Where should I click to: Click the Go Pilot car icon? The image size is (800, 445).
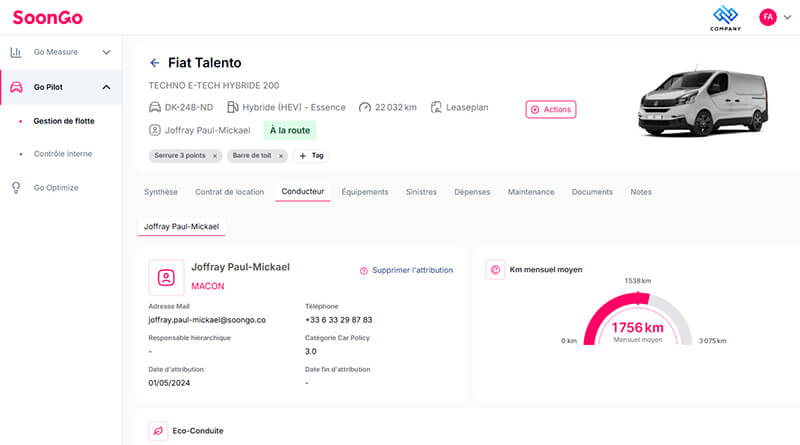[16, 87]
